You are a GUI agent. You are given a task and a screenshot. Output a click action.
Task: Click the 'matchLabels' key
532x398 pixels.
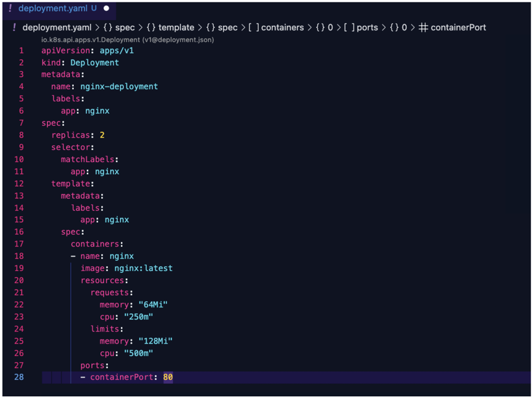click(x=87, y=159)
